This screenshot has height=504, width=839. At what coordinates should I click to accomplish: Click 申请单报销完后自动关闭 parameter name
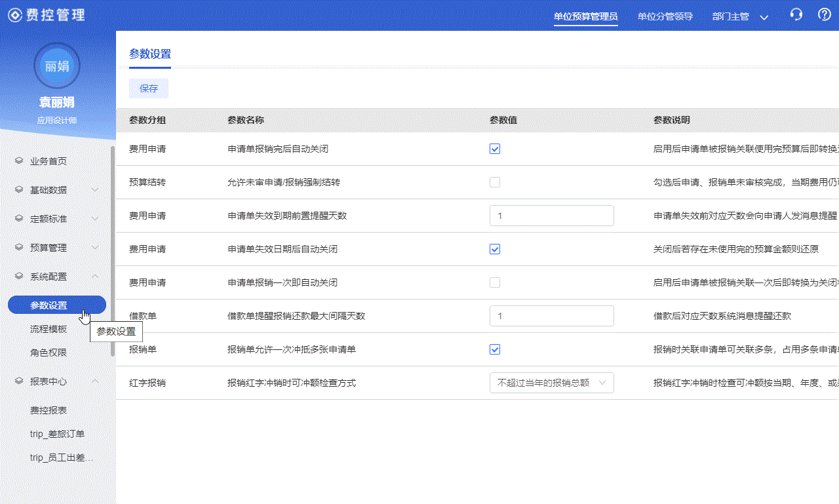tap(278, 149)
